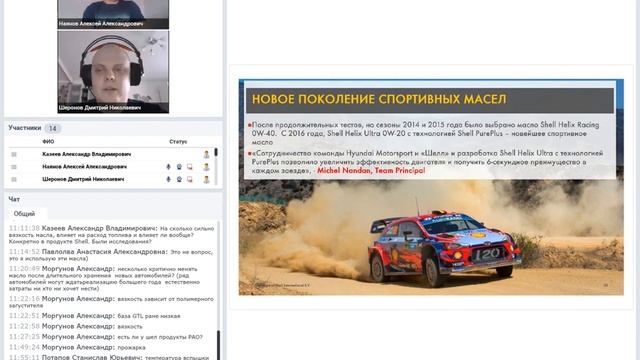Click the Статус column header
This screenshot has height=360, width=640.
coord(178,142)
